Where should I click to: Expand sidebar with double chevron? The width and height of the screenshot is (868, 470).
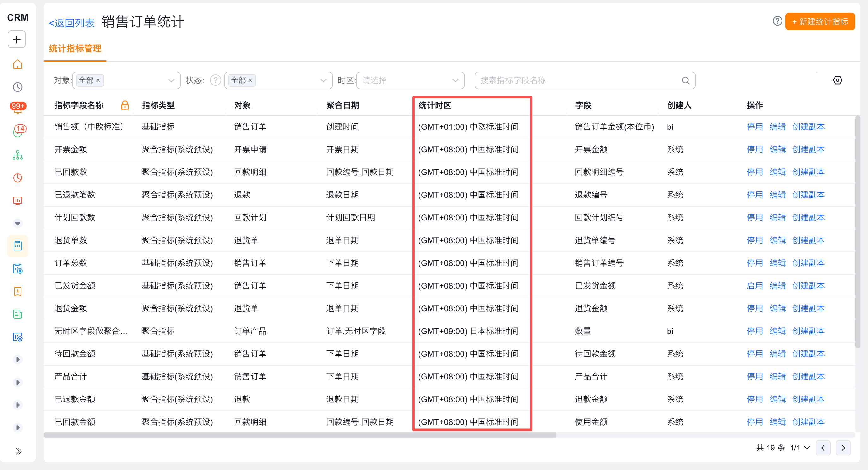pyautogui.click(x=19, y=451)
